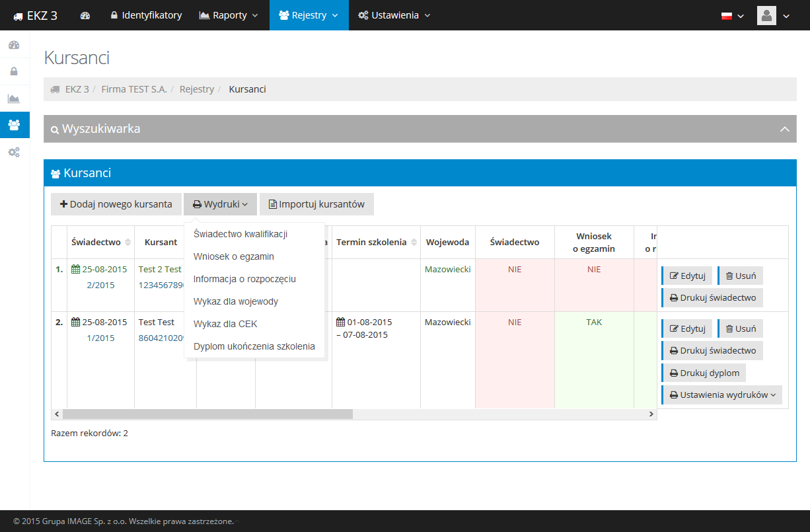This screenshot has width=810, height=532.
Task: Expand the Raporty dropdown menu
Action: pyautogui.click(x=229, y=15)
